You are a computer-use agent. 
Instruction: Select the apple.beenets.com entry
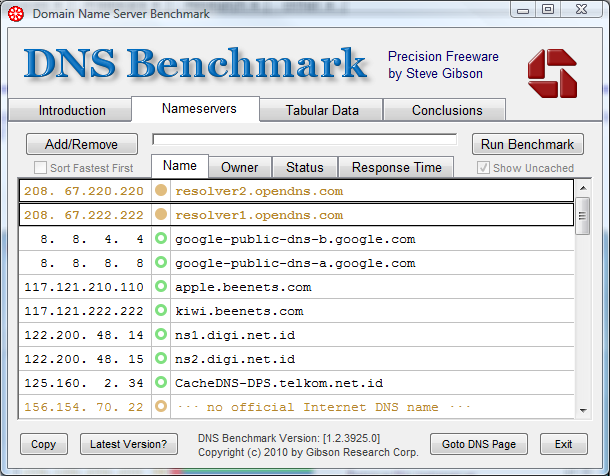tap(243, 287)
